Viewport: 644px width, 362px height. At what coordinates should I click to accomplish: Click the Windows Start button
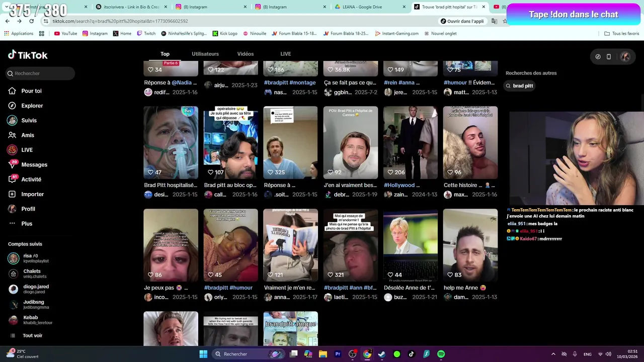coord(203,354)
